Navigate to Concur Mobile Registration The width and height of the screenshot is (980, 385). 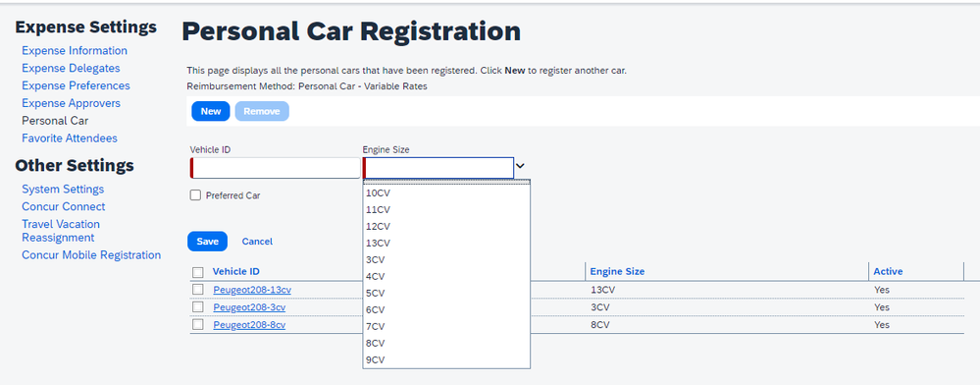coord(91,254)
